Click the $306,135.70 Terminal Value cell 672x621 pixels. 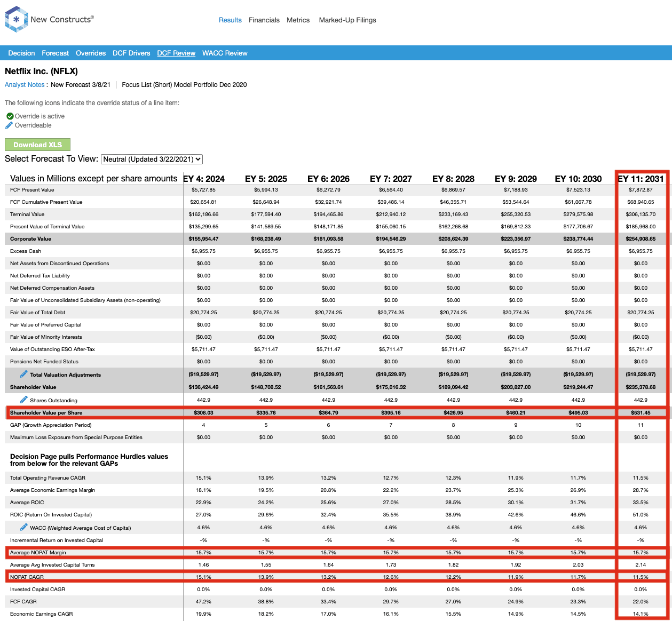pyautogui.click(x=641, y=214)
